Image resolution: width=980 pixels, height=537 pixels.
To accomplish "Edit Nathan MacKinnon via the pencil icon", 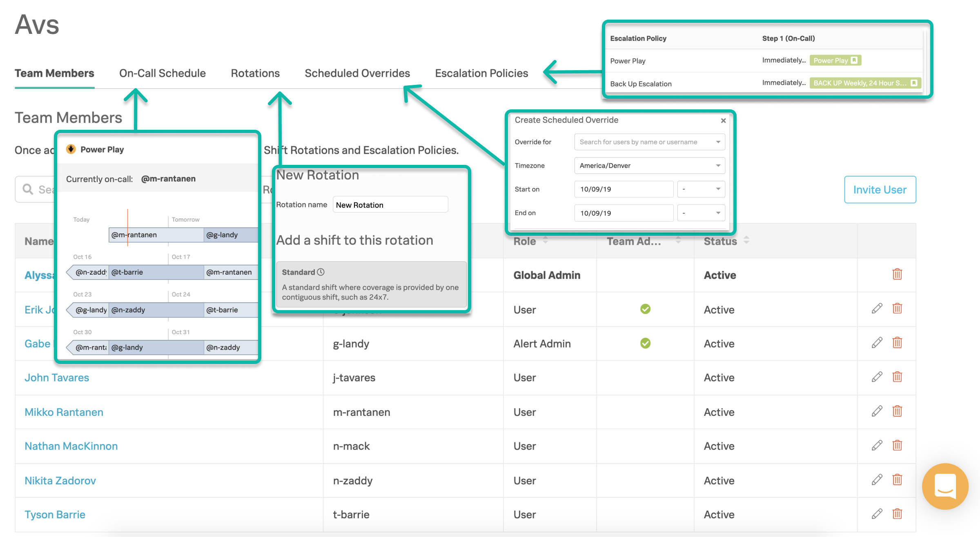I will (x=877, y=446).
